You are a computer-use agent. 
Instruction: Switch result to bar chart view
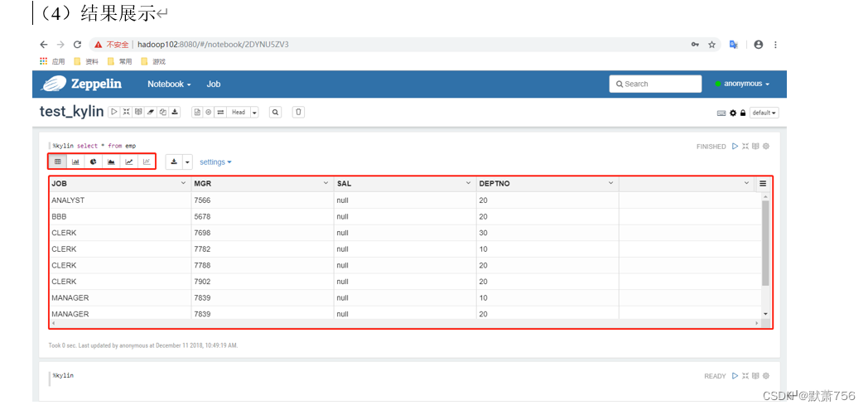(x=75, y=162)
